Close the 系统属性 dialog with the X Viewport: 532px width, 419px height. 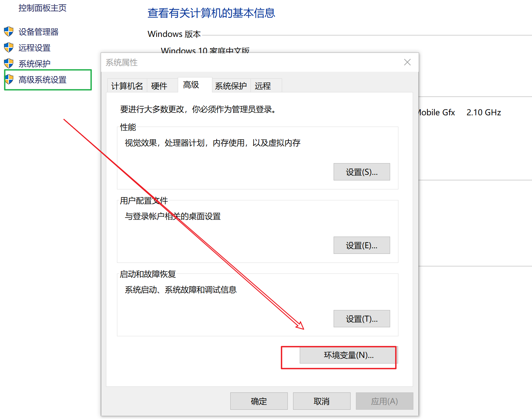coord(407,62)
